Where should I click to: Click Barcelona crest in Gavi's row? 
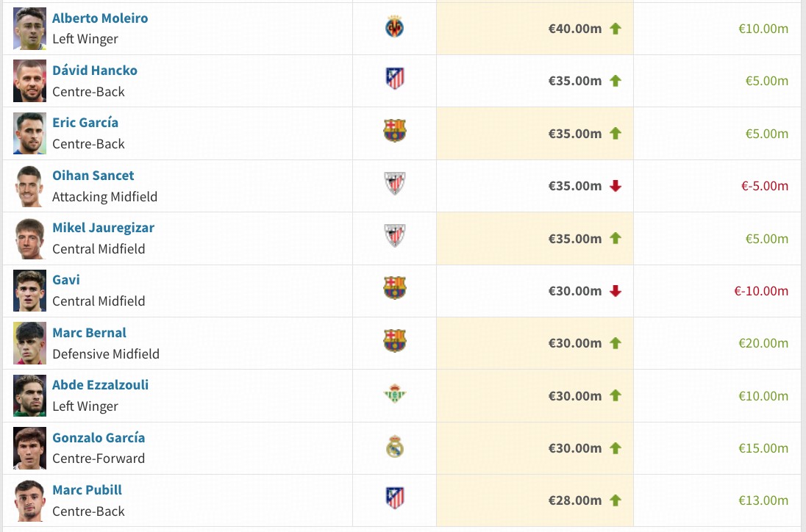[395, 288]
